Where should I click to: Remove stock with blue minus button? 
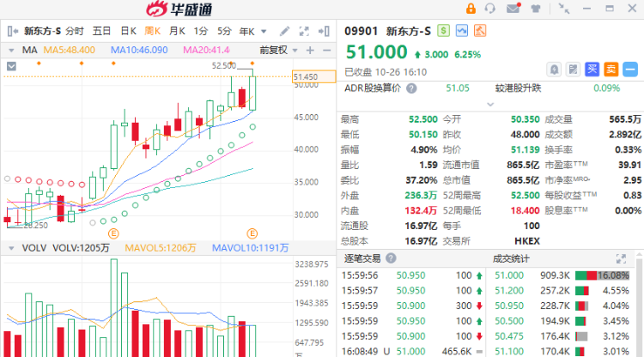click(x=630, y=70)
